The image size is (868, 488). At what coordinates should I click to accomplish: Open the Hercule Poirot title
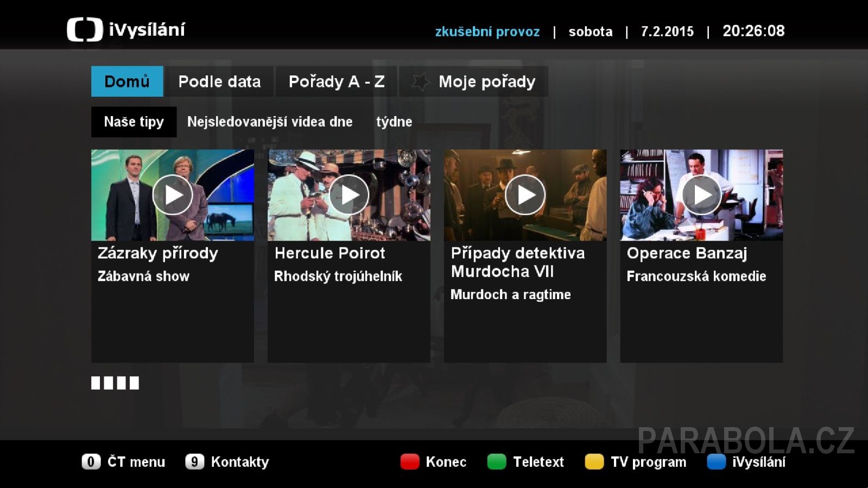click(x=330, y=253)
